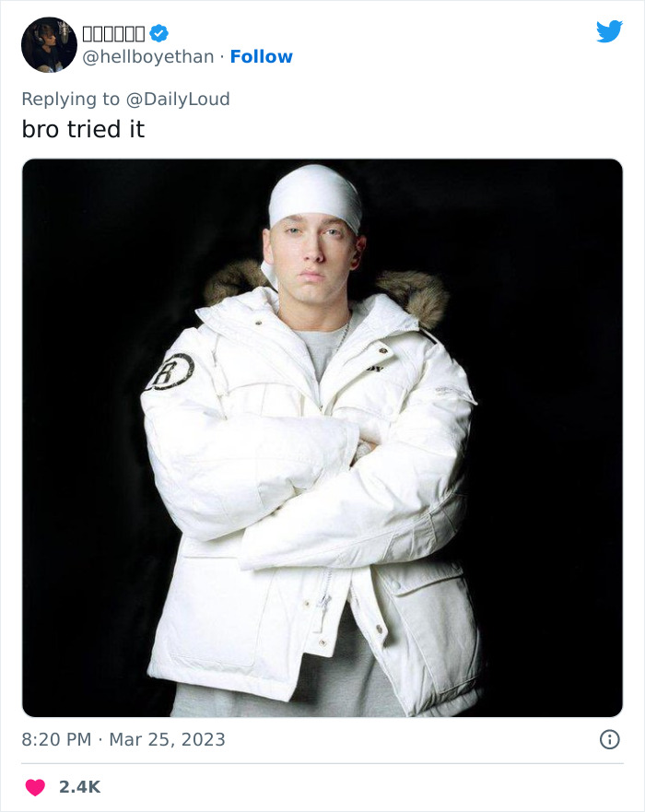The image size is (645, 812).
Task: Open the tweet info icon
Action: click(609, 739)
